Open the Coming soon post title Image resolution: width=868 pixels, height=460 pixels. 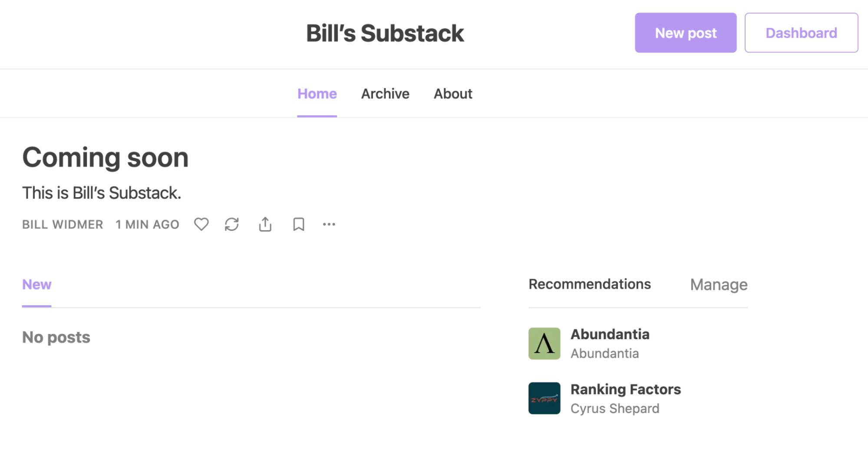(105, 157)
